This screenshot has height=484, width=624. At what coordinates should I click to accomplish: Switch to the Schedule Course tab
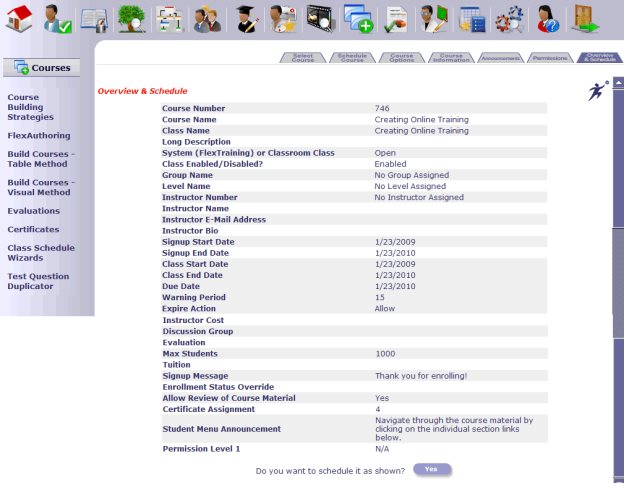coord(352,58)
